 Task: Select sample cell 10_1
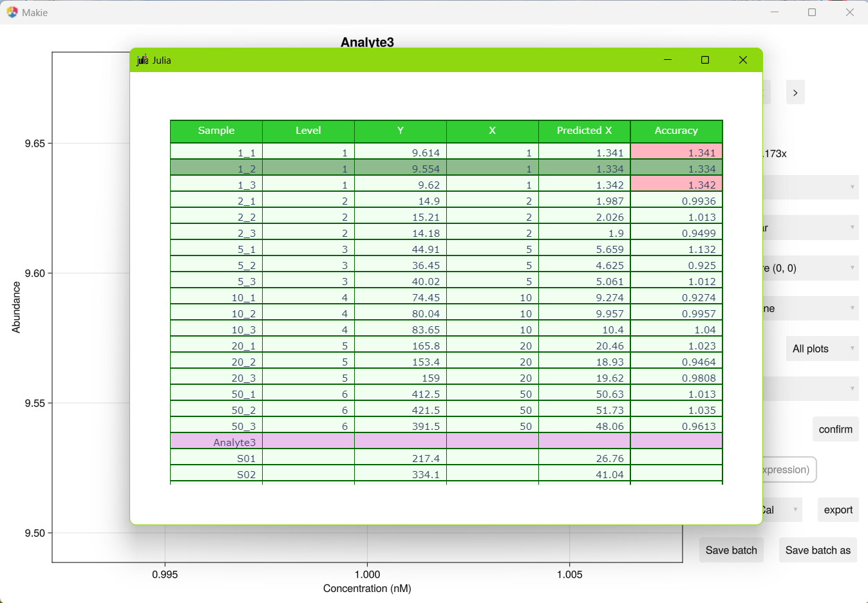pyautogui.click(x=216, y=297)
